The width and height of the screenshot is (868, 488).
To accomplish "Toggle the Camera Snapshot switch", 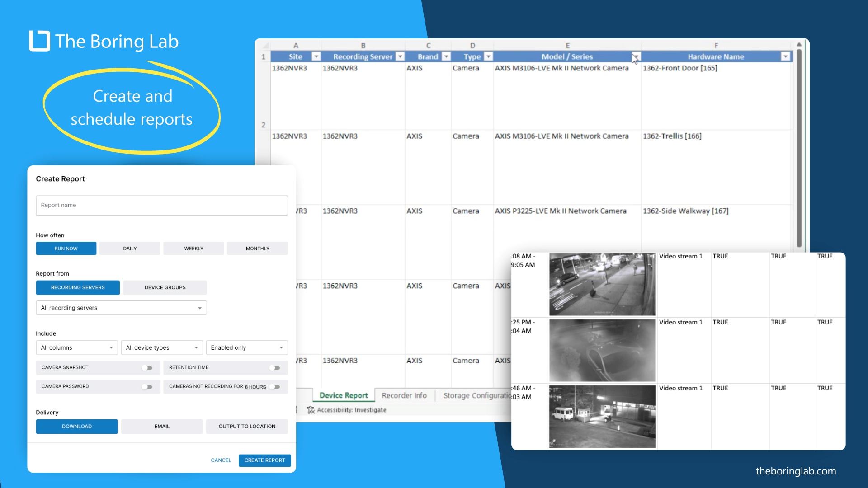I will 147,368.
